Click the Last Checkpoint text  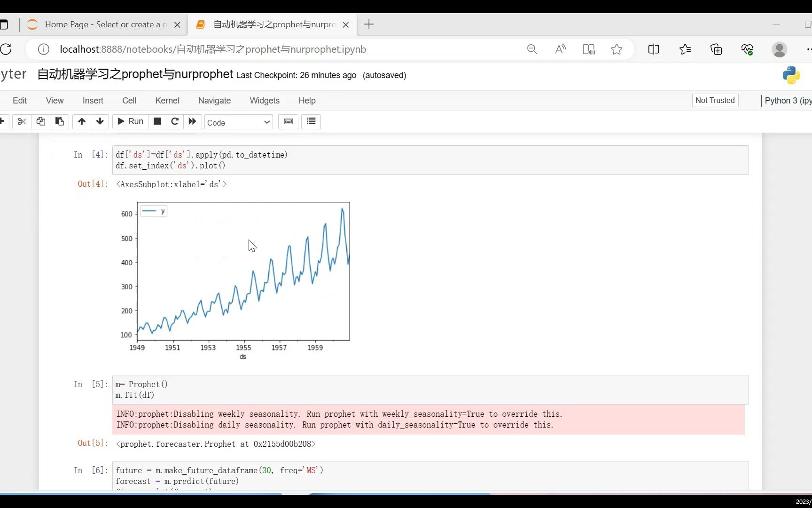296,75
